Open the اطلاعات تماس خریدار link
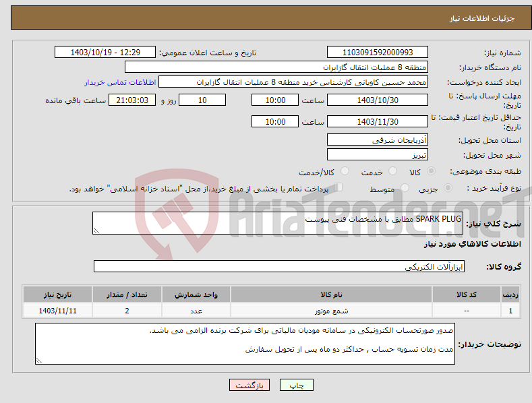This screenshot has width=532, height=403. (120, 82)
